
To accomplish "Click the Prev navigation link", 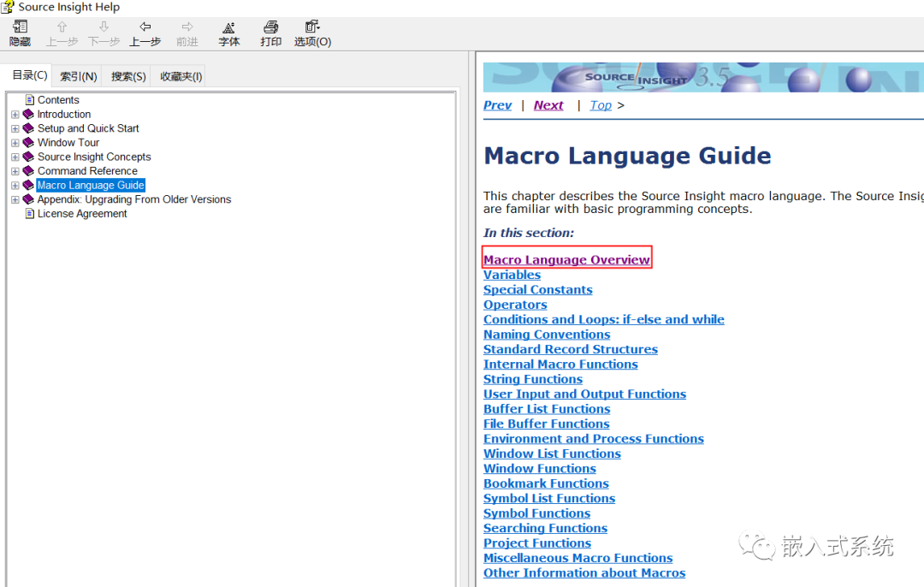I will point(497,105).
